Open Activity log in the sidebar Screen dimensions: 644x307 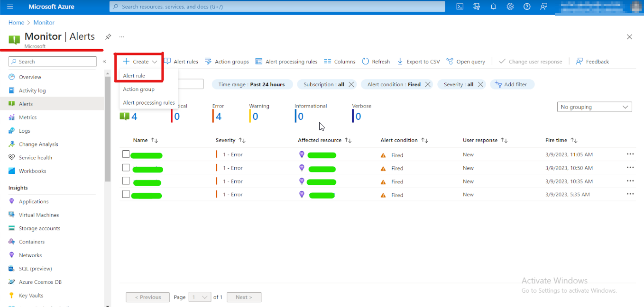(x=32, y=90)
